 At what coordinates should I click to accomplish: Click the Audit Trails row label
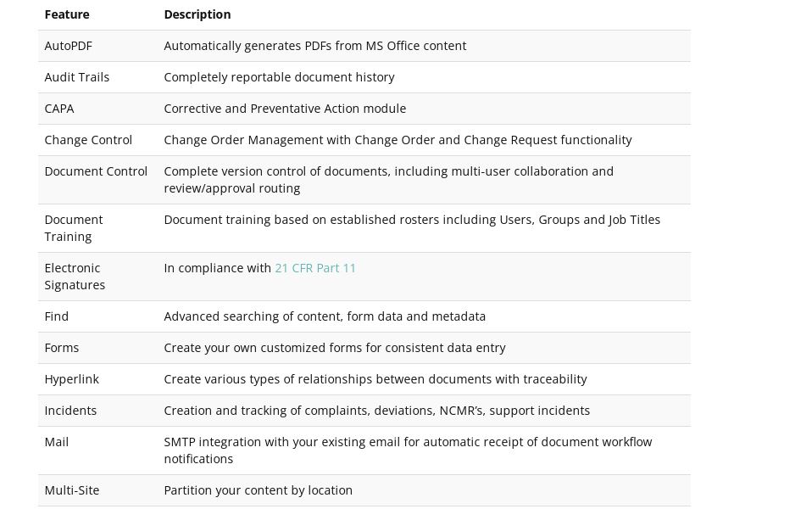(x=76, y=77)
